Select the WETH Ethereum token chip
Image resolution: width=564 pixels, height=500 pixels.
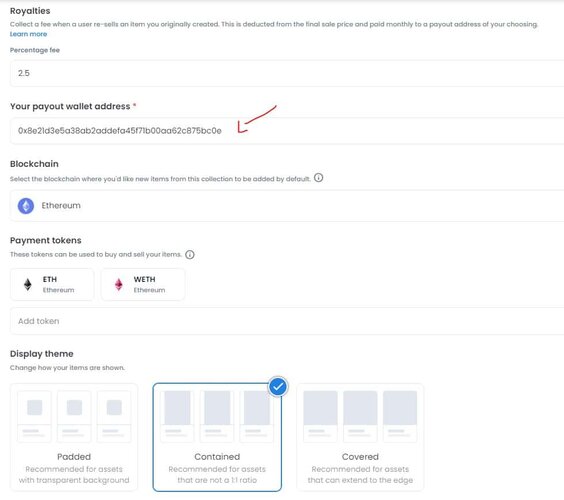[143, 284]
